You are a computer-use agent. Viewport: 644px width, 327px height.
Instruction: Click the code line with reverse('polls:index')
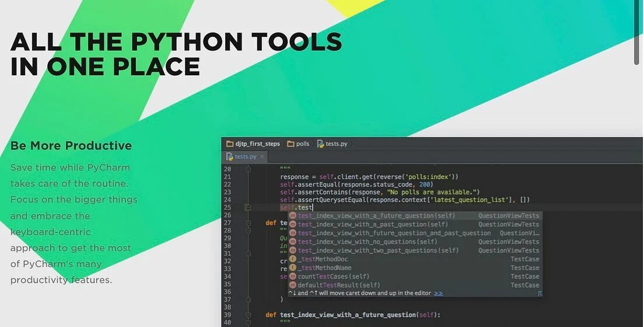coord(369,177)
